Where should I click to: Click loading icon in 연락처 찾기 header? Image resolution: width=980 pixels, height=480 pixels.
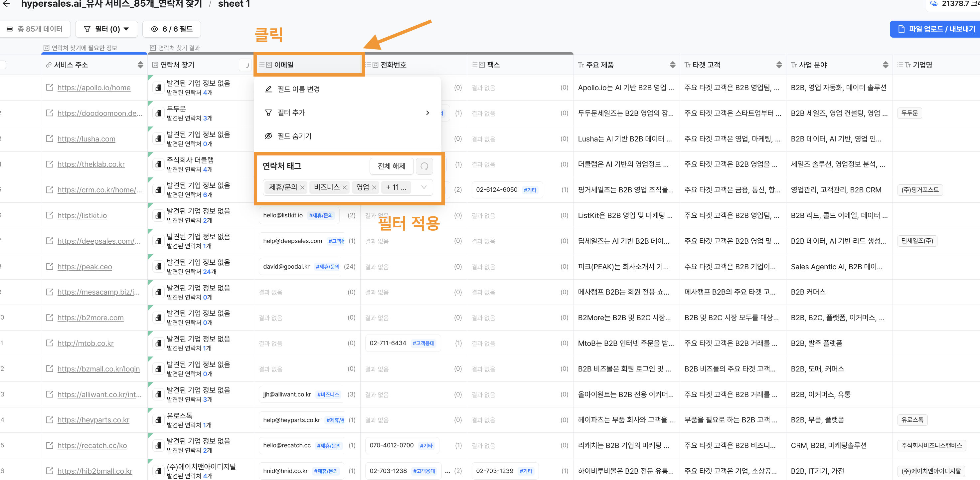[x=246, y=65]
